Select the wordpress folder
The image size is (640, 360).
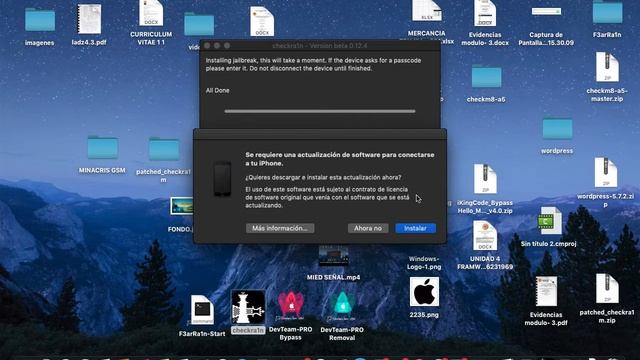[557, 129]
